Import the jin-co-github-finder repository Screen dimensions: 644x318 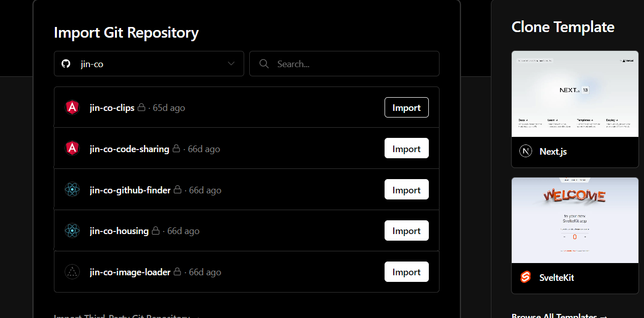(406, 190)
